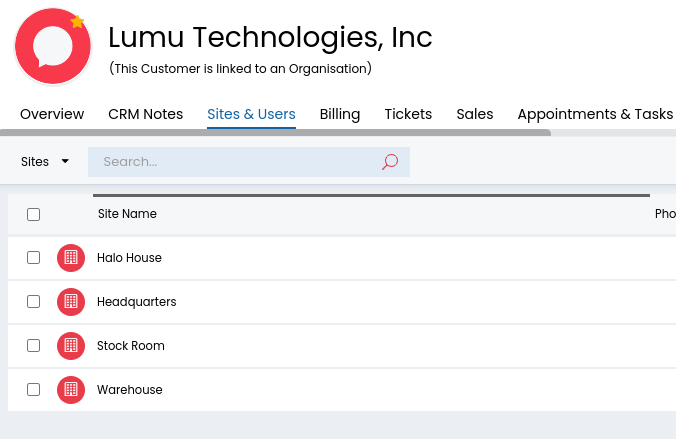The height and width of the screenshot is (439, 676).
Task: Sort by Site Name column header
Action: (x=127, y=214)
